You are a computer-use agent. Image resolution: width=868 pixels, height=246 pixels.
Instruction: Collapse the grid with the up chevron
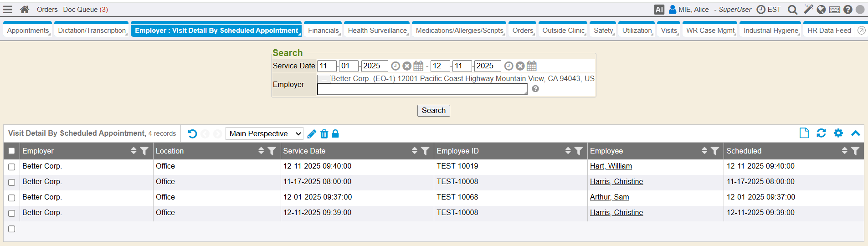[x=855, y=133]
